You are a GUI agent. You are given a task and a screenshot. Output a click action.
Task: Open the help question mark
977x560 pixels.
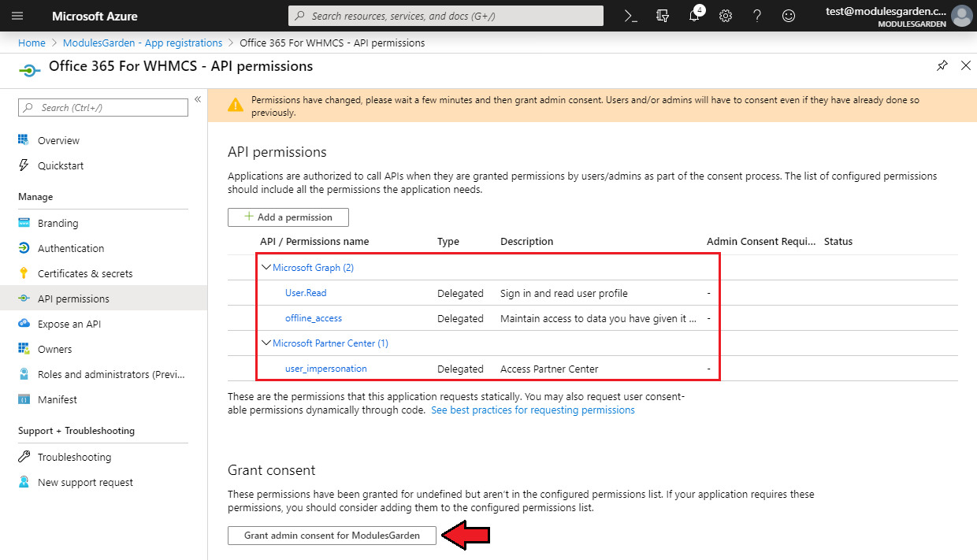(x=757, y=16)
